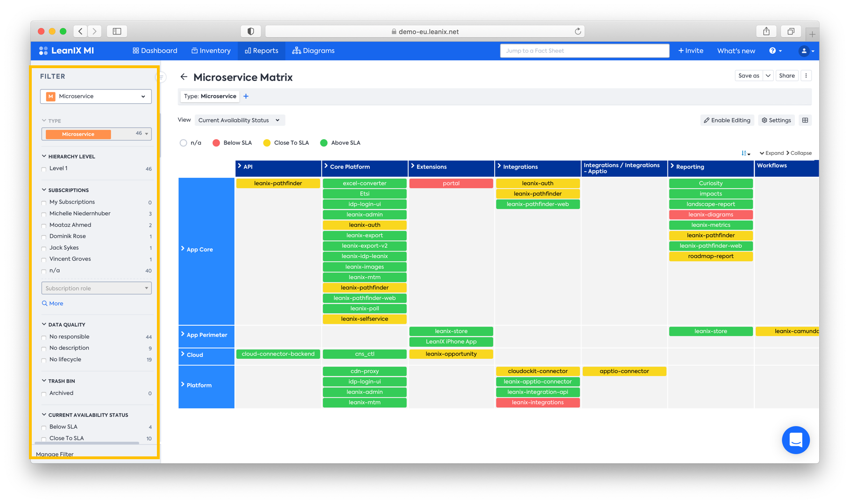The image size is (850, 504).
Task: Open the Type Microservice 46 dropdown
Action: (x=96, y=134)
